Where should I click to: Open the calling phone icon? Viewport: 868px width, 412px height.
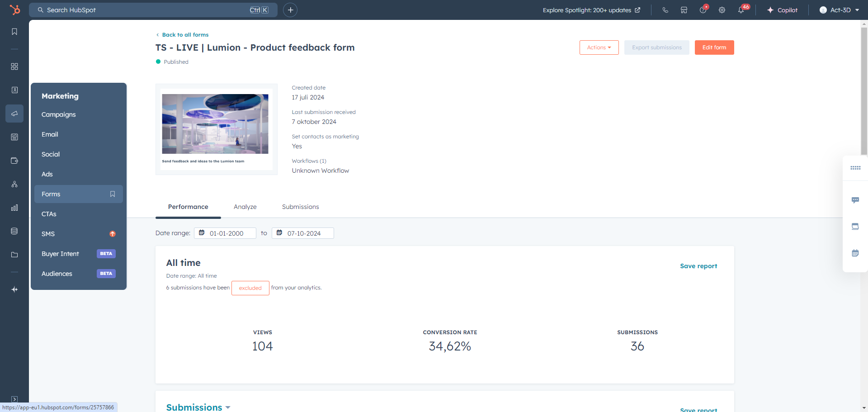tap(665, 10)
